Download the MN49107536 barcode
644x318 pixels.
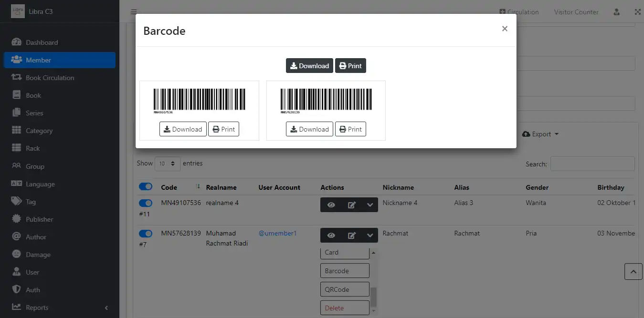[183, 129]
